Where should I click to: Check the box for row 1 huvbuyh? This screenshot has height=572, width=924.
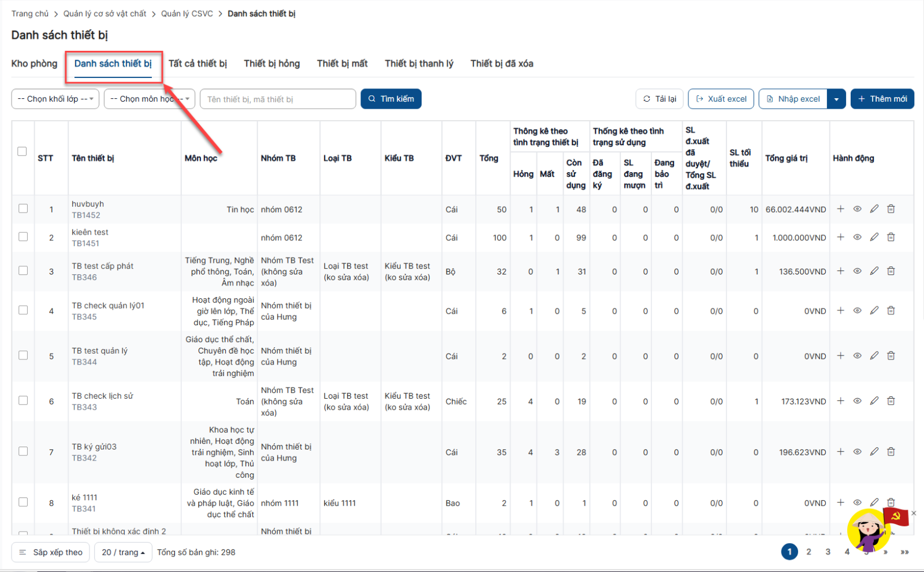tap(23, 209)
